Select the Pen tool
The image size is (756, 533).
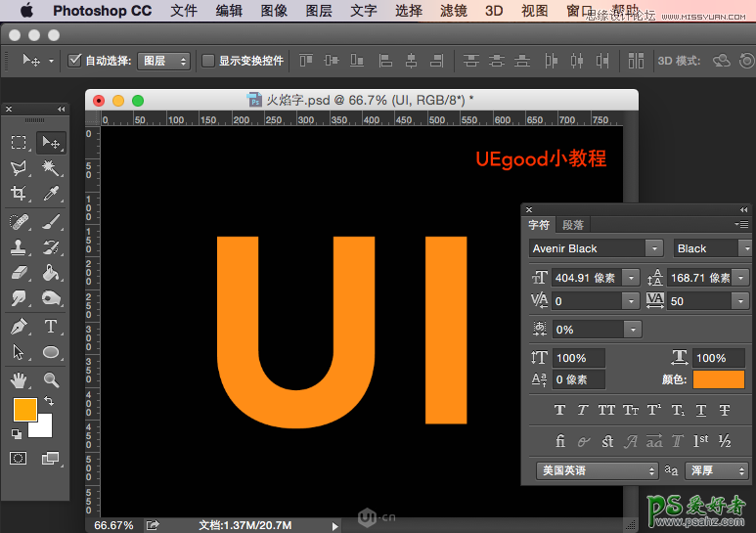pos(19,327)
